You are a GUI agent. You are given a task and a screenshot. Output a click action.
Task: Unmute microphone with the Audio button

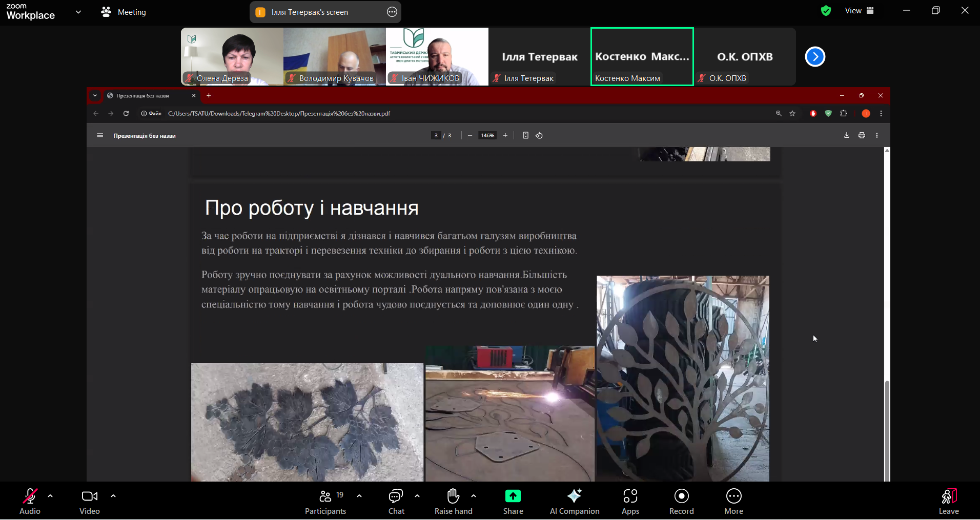click(30, 502)
